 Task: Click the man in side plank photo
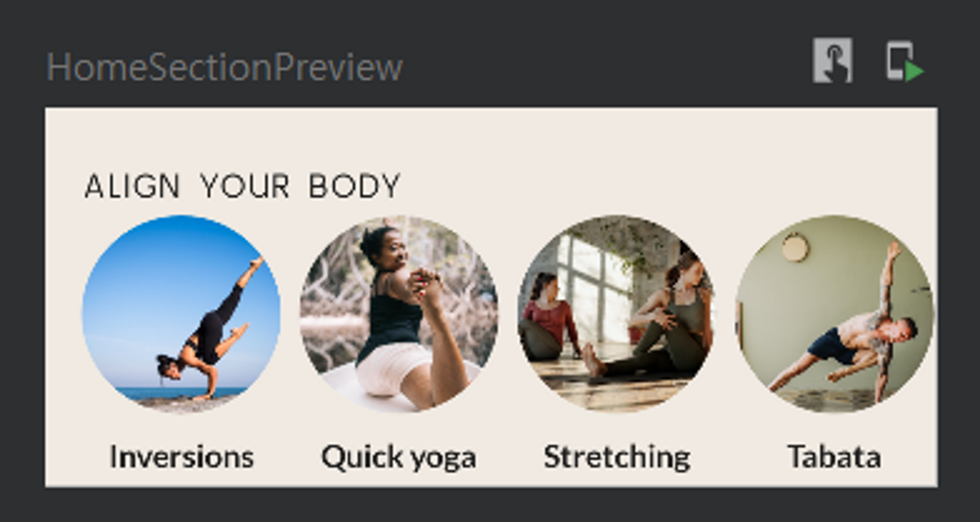[x=834, y=314]
